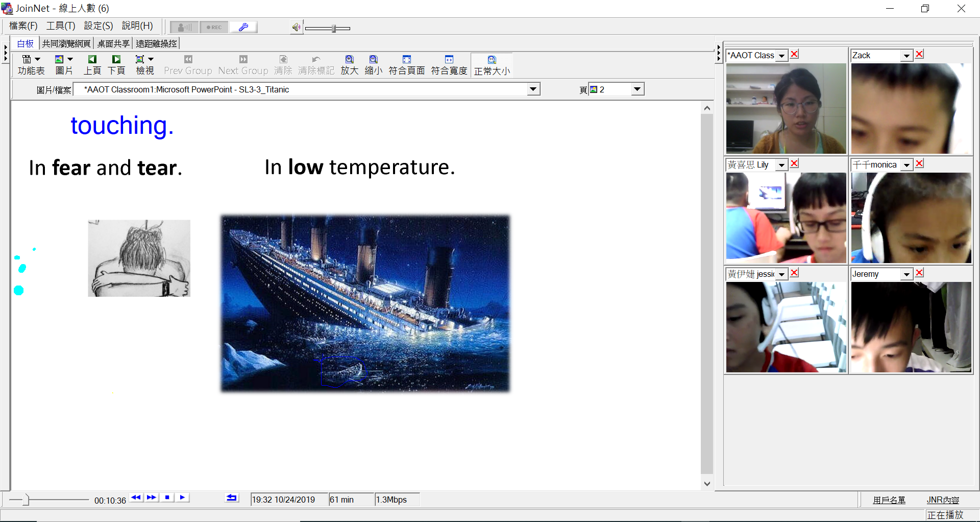Image resolution: width=980 pixels, height=522 pixels.
Task: Select 正常大小 normal size
Action: [x=492, y=65]
